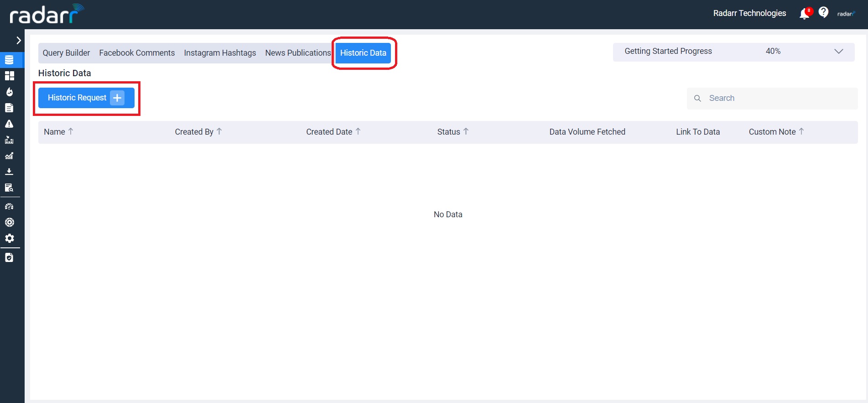This screenshot has width=868, height=403.
Task: Open the clipboard shield sidebar icon
Action: pyautogui.click(x=9, y=257)
